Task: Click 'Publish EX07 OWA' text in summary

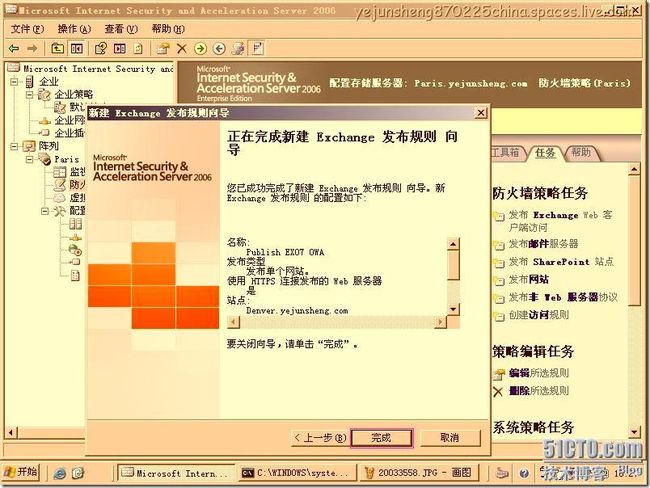Action: 285,252
